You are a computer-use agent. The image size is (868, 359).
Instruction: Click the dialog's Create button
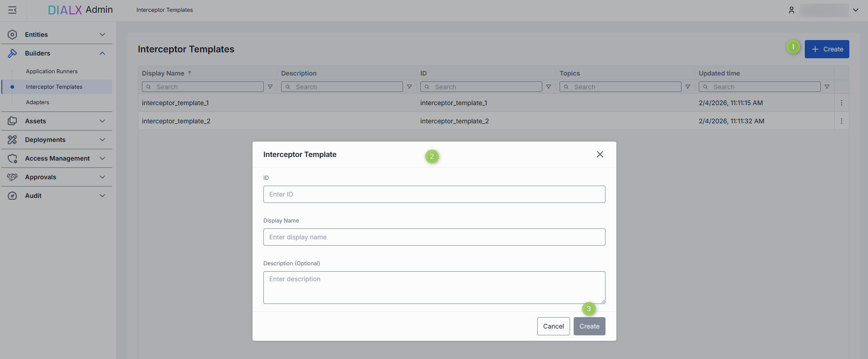coord(589,326)
